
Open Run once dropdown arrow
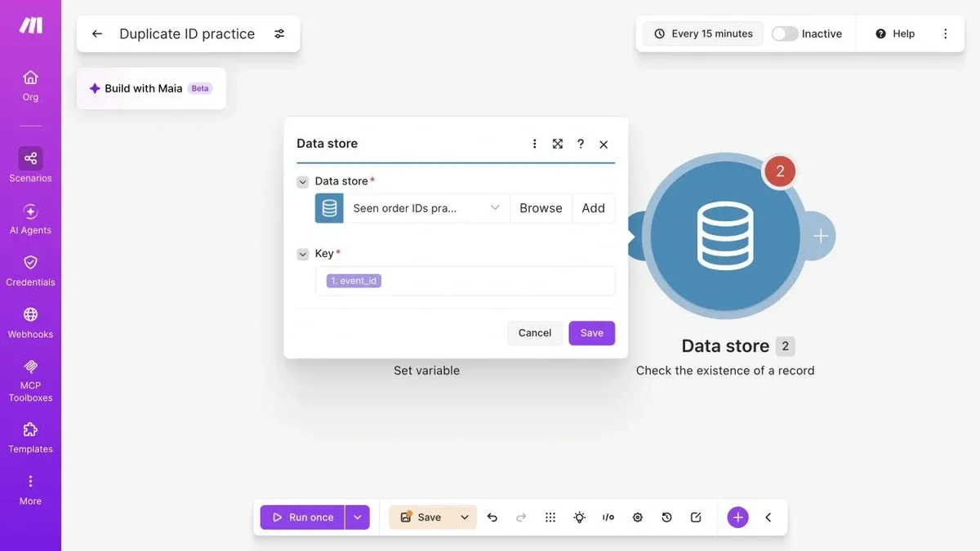tap(358, 518)
